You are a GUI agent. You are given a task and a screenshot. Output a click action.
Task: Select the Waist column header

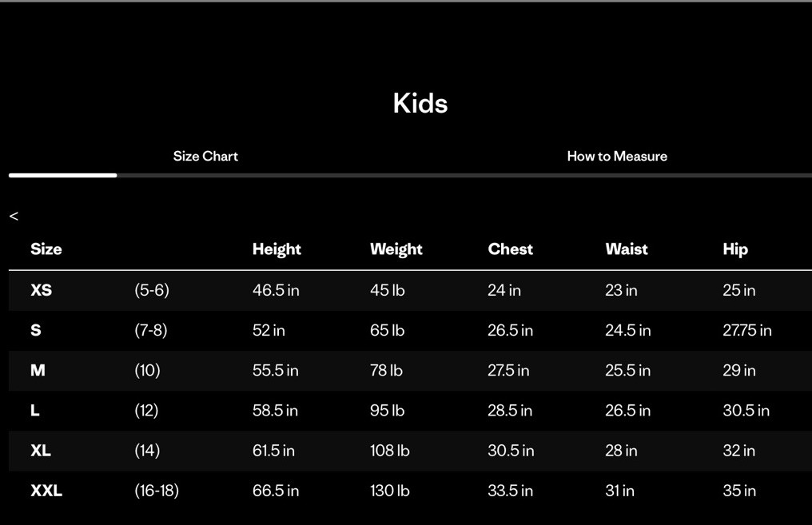pyautogui.click(x=627, y=249)
